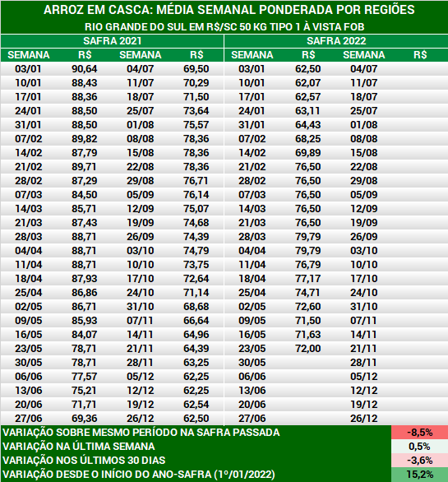Click VARIAÇÃO NOS ÚLTIMOS 30 DIAS label

pos(84,461)
